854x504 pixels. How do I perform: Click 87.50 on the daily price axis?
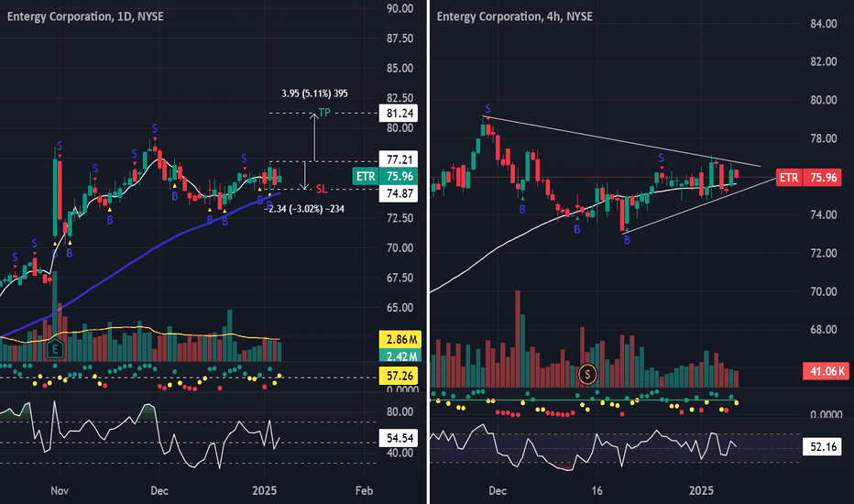(400, 38)
